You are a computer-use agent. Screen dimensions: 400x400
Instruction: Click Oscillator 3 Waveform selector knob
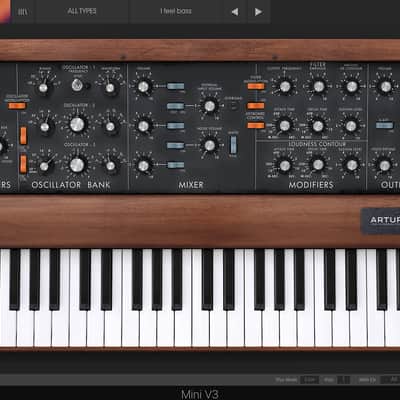click(x=110, y=166)
